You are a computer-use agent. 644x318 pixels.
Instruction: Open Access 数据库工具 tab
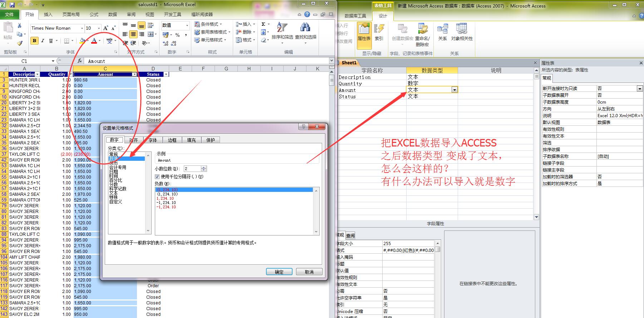tap(355, 16)
